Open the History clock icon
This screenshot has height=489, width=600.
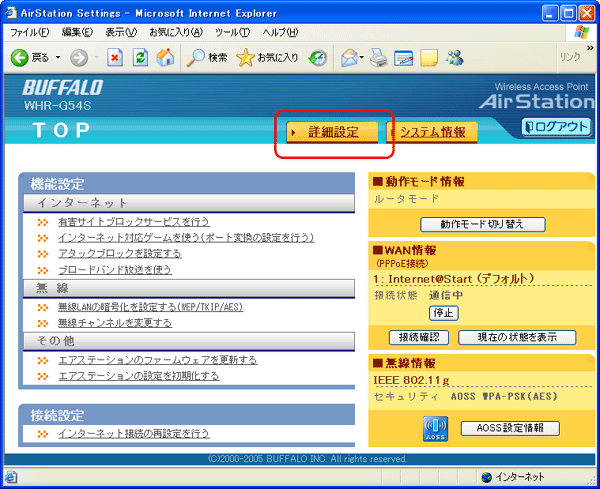(318, 58)
